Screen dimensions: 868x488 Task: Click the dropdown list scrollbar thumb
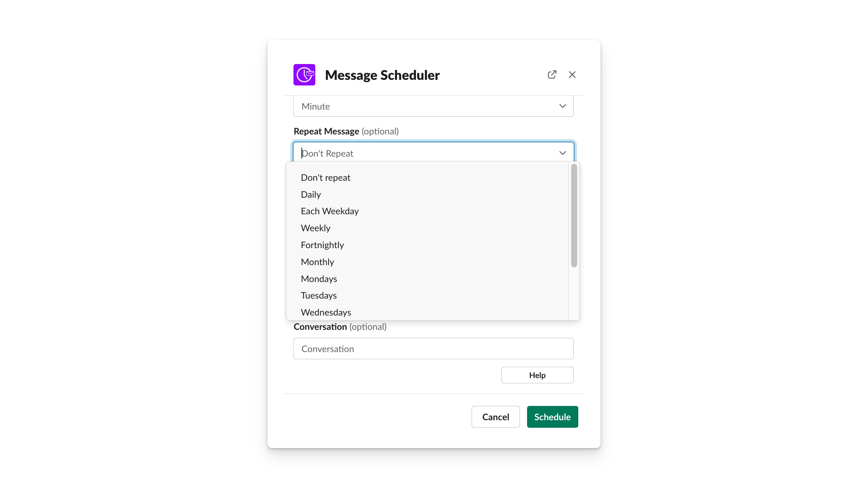tap(574, 215)
